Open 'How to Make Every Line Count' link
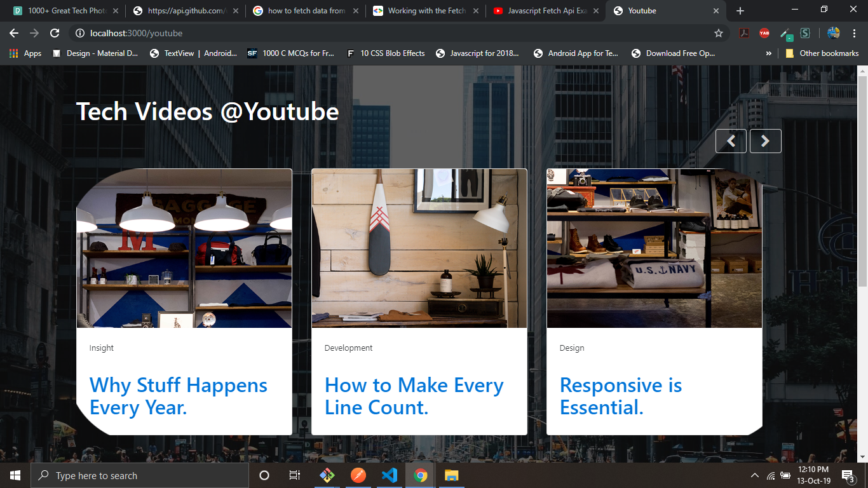The height and width of the screenshot is (488, 868). [x=414, y=396]
